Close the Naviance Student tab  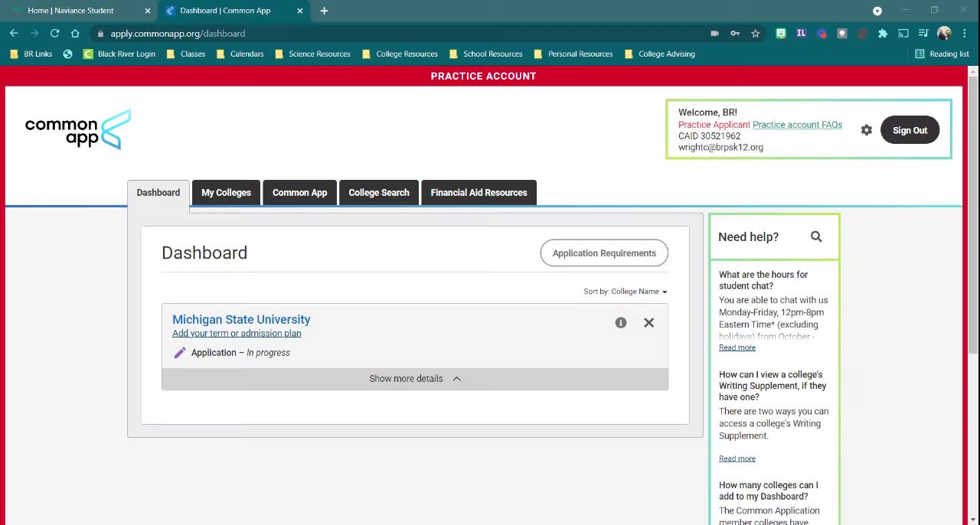(148, 11)
